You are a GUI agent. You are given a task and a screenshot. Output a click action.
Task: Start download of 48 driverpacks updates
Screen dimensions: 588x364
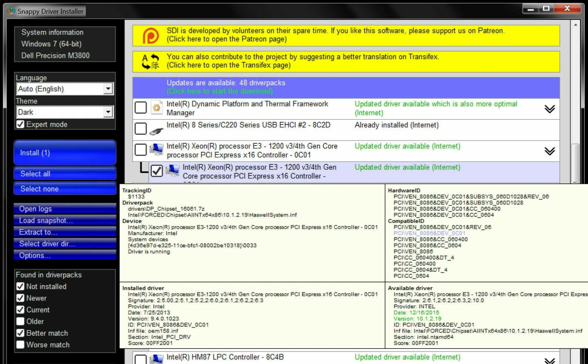[x=346, y=87]
